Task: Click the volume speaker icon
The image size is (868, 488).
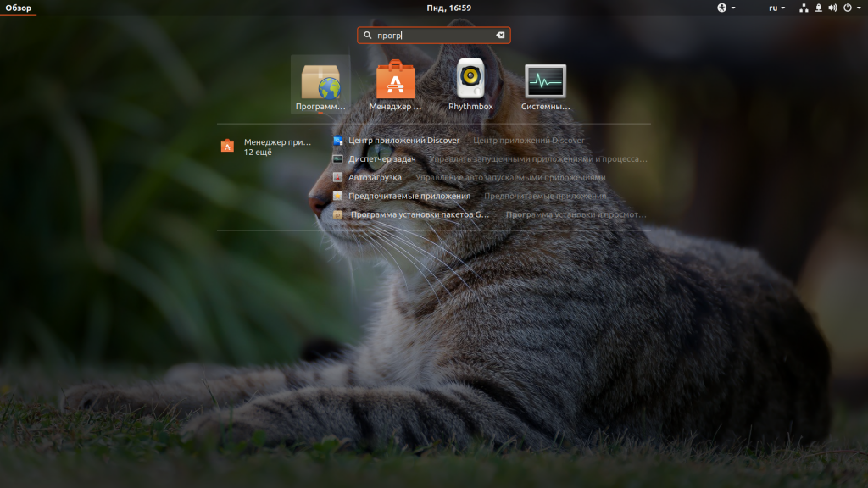Action: [x=832, y=8]
